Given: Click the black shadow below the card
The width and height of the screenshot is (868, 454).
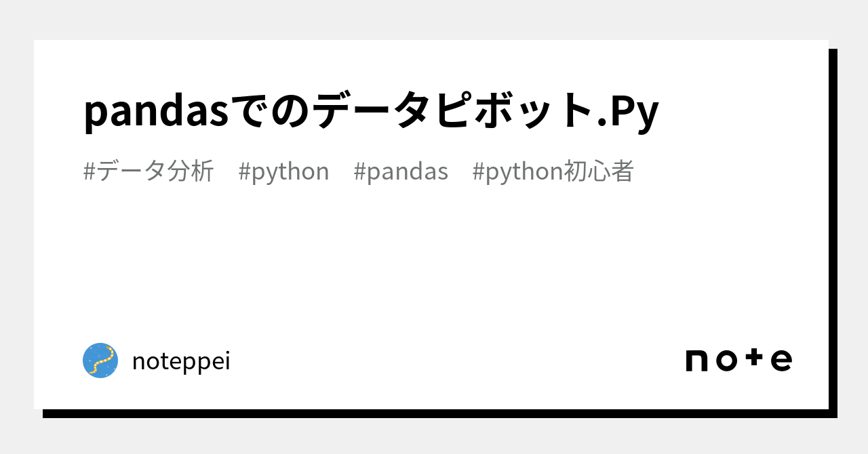Looking at the screenshot, I should (x=434, y=413).
